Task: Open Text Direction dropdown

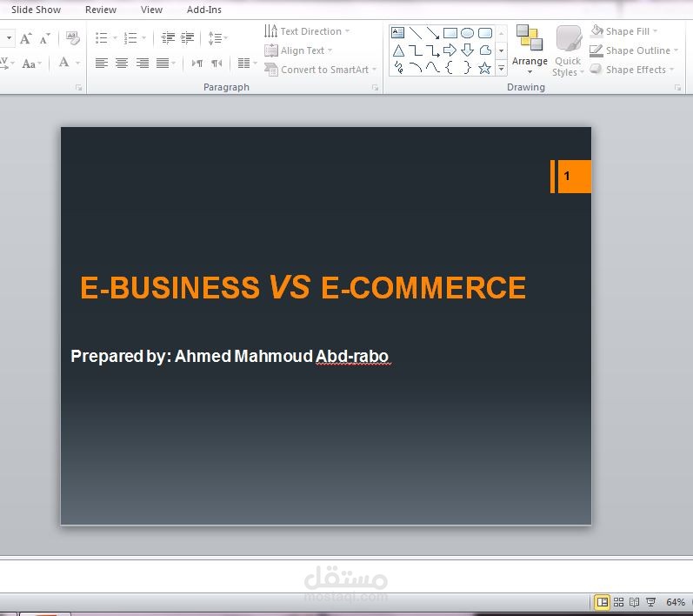Action: [x=307, y=31]
